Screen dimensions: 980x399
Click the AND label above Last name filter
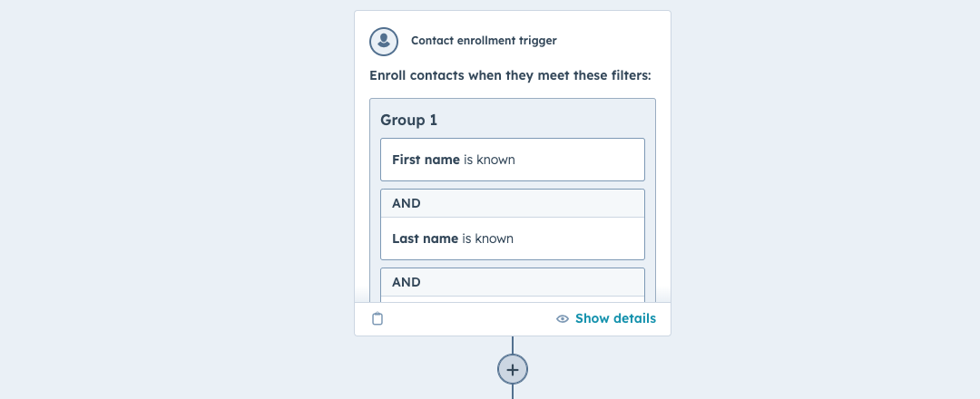pyautogui.click(x=407, y=203)
